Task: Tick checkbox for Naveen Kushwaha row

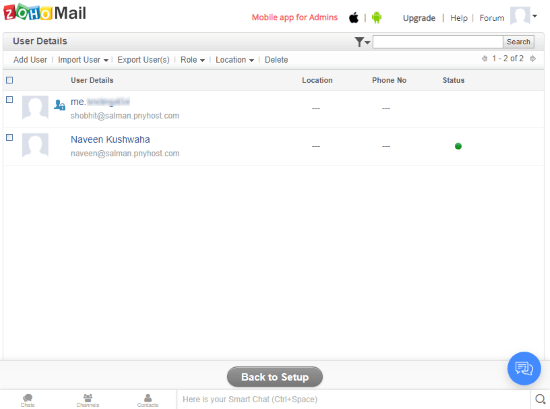Action: pyautogui.click(x=9, y=138)
